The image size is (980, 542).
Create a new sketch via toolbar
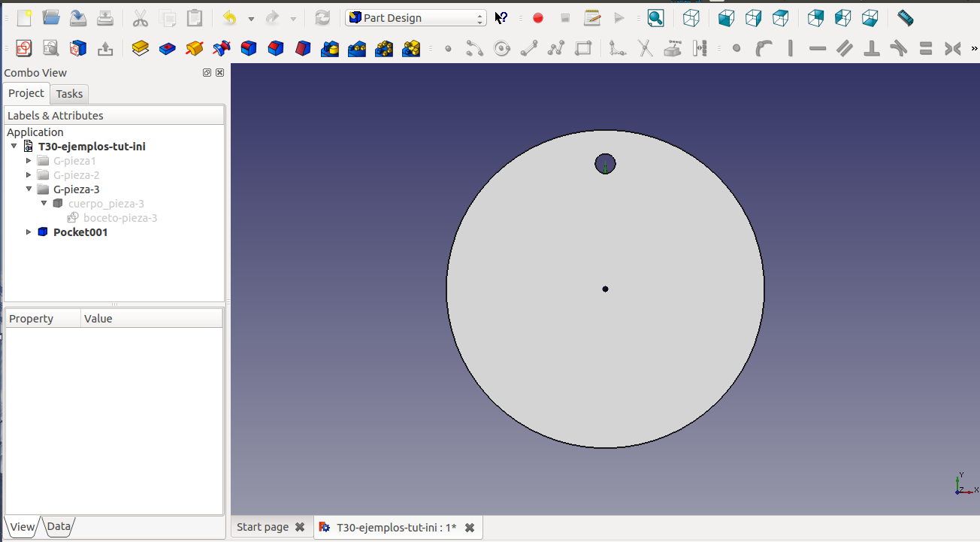[x=23, y=49]
